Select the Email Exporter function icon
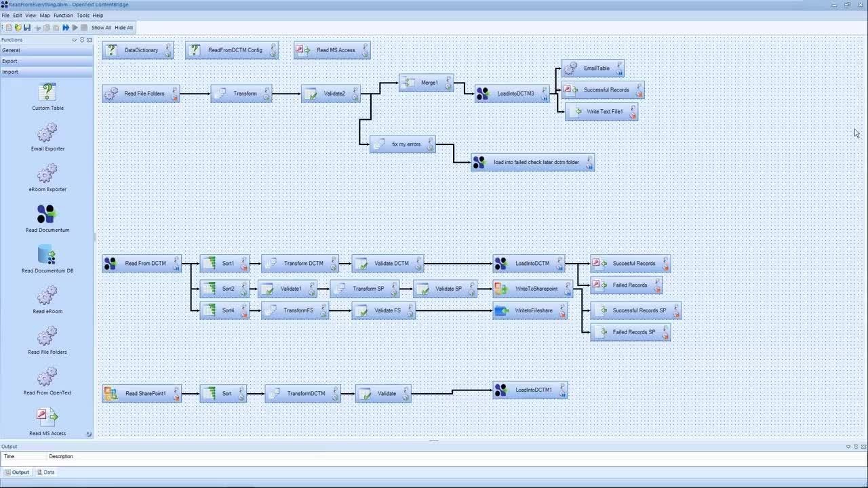 47,132
